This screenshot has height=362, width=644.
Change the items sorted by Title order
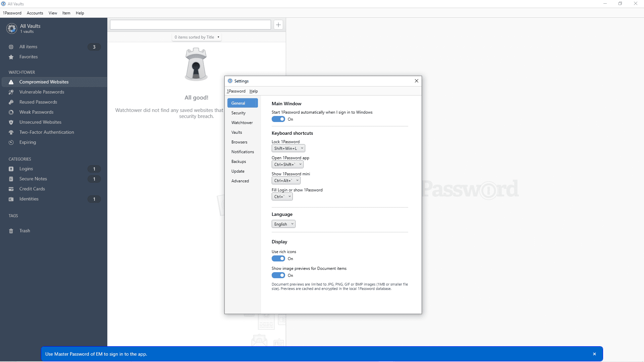click(197, 37)
